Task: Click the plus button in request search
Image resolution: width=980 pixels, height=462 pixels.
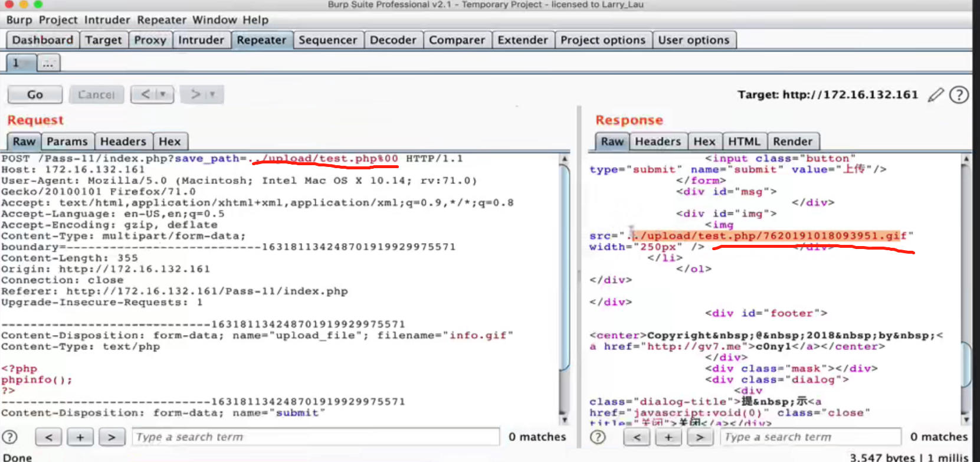Action: 80,437
